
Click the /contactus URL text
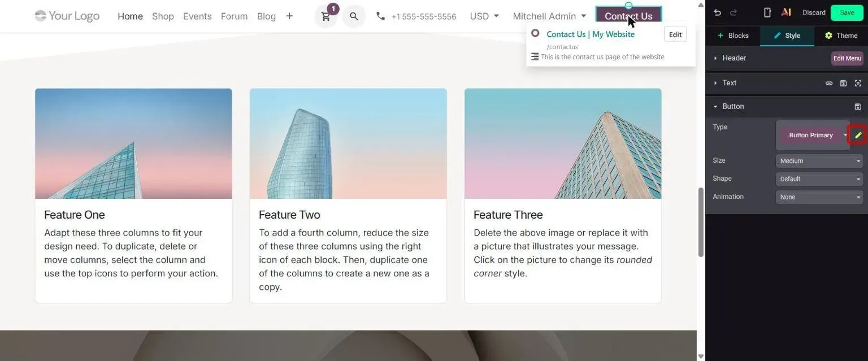562,47
